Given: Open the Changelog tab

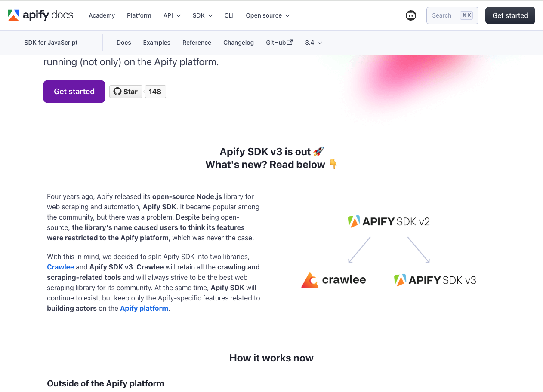Looking at the screenshot, I should (238, 43).
